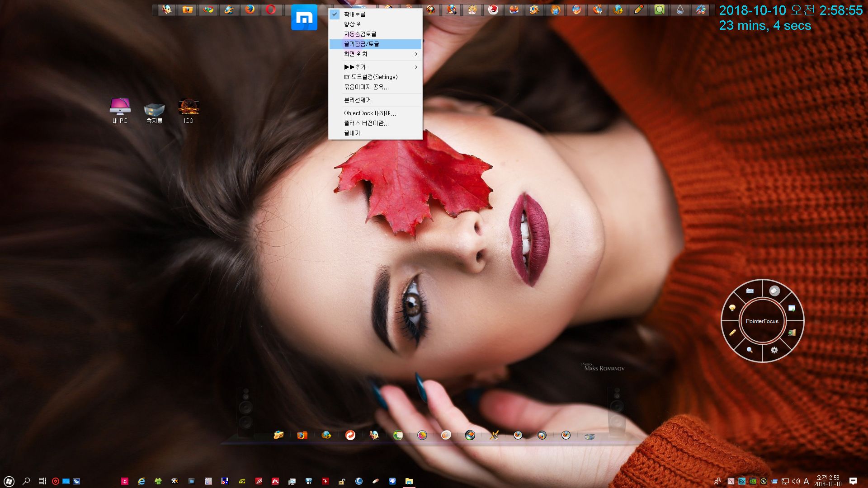Viewport: 868px width, 488px height.
Task: Choose 플러스 버전이란... menu entry
Action: pyautogui.click(x=375, y=123)
